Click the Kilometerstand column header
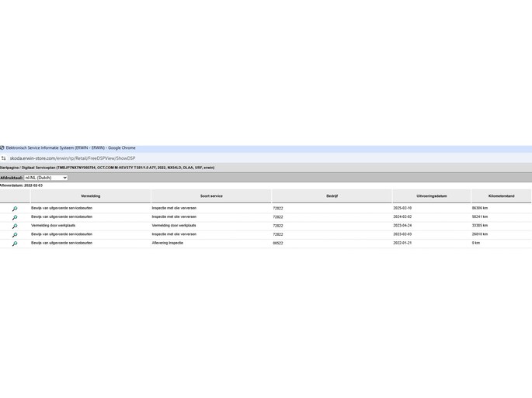Screen dimensions: 532x398 click(x=501, y=196)
